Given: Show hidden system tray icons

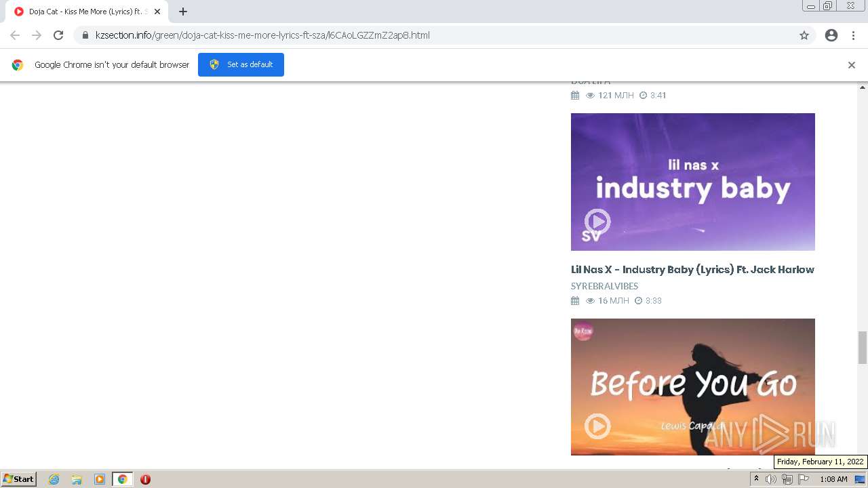Looking at the screenshot, I should [x=756, y=479].
